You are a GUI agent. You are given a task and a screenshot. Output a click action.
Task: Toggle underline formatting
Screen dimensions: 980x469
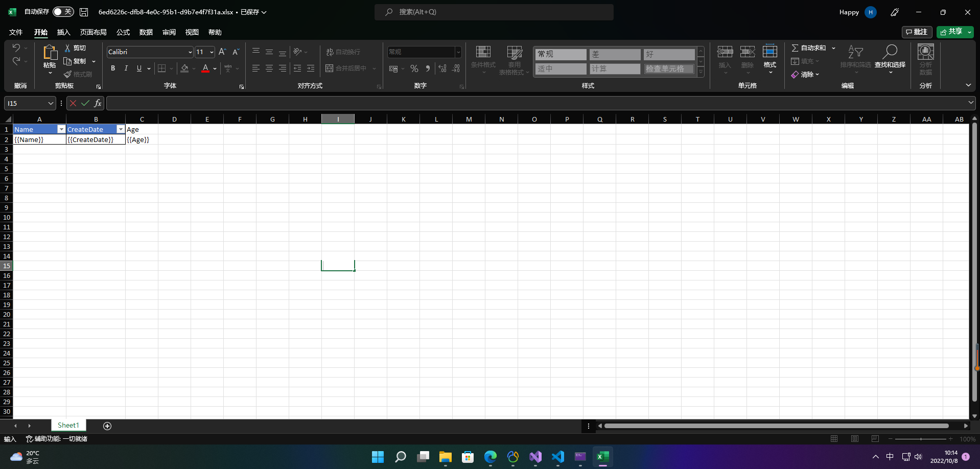pyautogui.click(x=138, y=68)
